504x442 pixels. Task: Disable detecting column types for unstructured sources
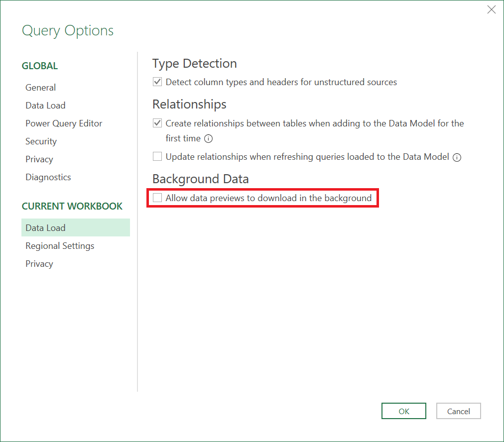point(157,82)
